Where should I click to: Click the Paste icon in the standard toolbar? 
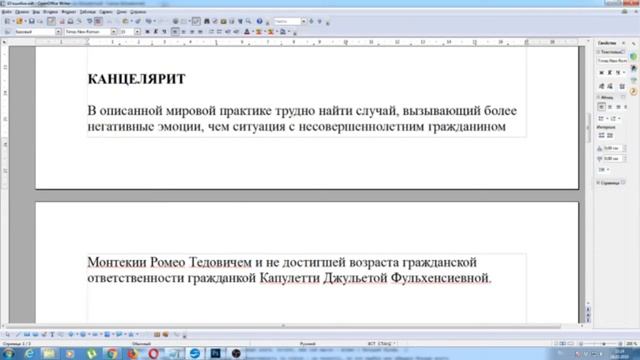125,21
